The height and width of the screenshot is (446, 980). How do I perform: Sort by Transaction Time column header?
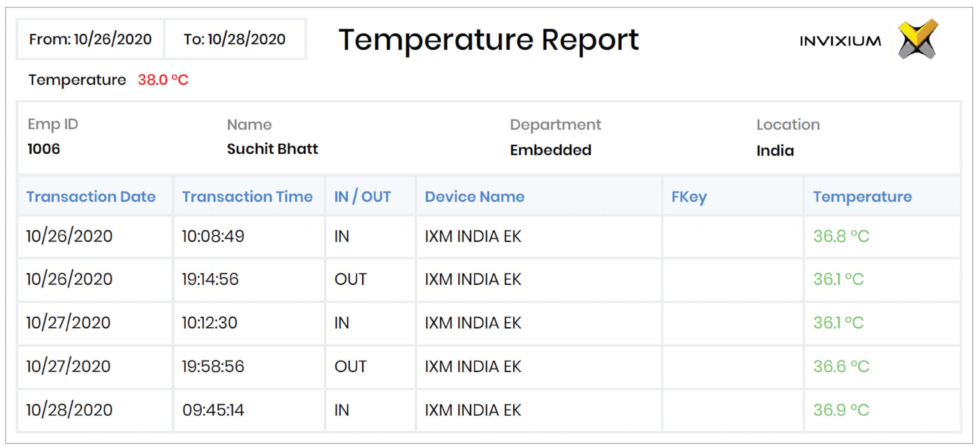[x=247, y=197]
